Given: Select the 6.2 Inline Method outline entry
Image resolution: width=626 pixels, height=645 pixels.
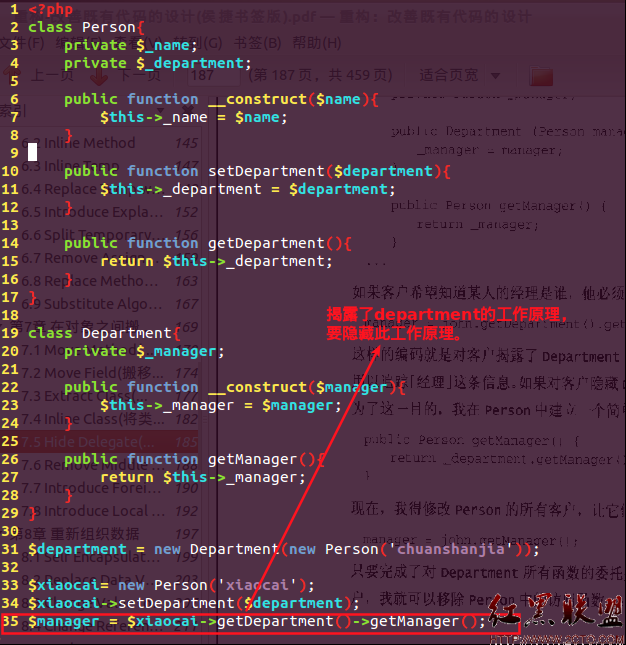Looking at the screenshot, I should (111, 143).
